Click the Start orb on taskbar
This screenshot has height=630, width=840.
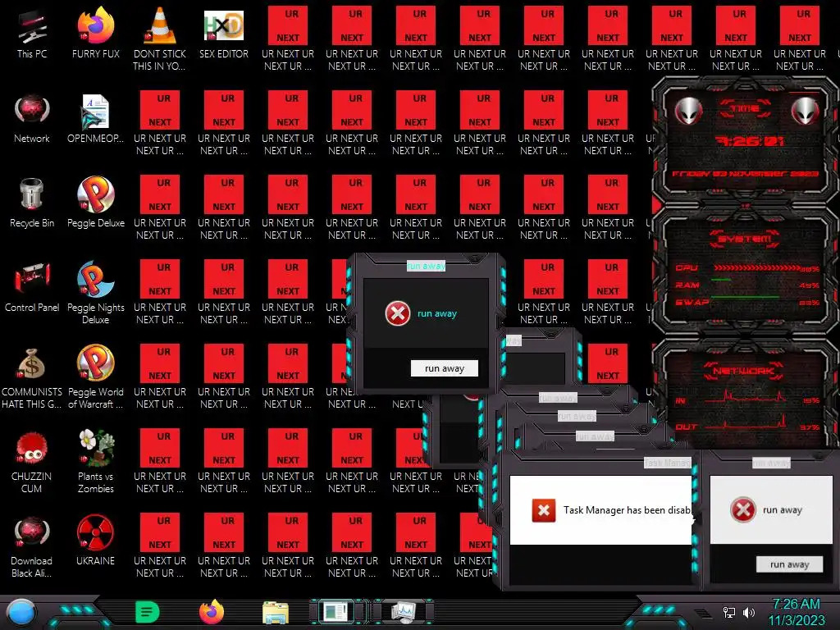pos(21,614)
